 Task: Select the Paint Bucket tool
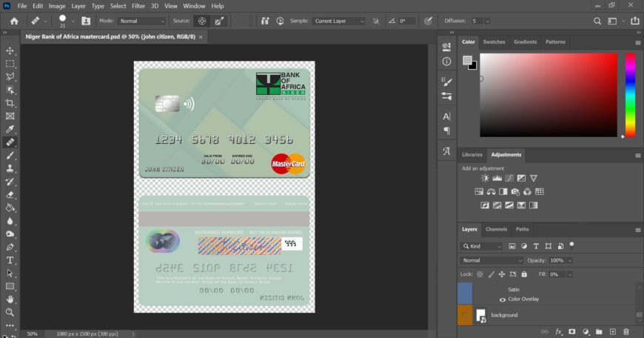10,208
